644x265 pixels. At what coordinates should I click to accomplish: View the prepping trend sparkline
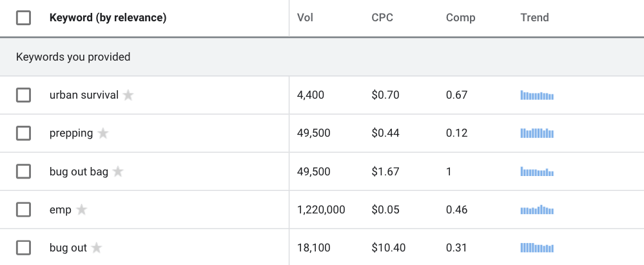click(537, 133)
